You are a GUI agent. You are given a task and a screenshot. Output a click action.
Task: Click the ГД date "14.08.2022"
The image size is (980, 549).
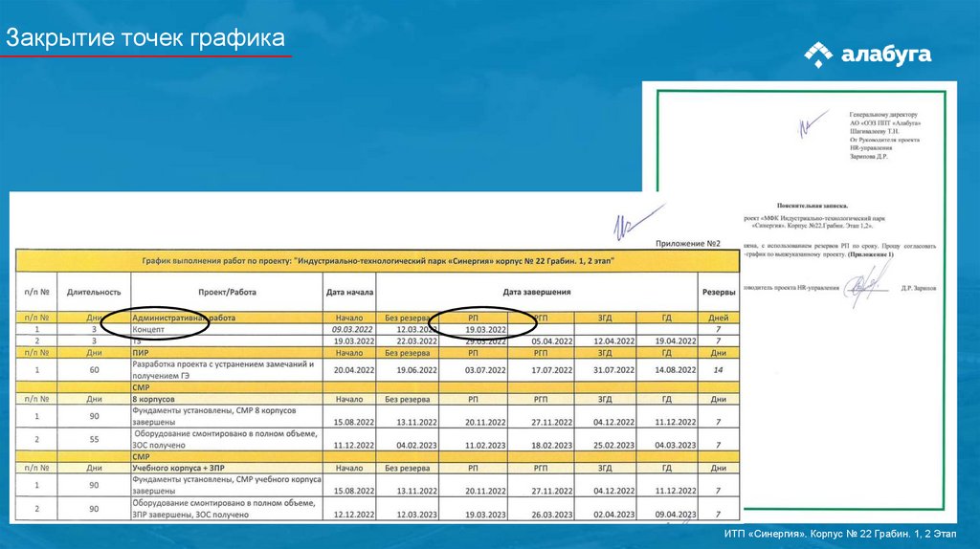tap(675, 370)
